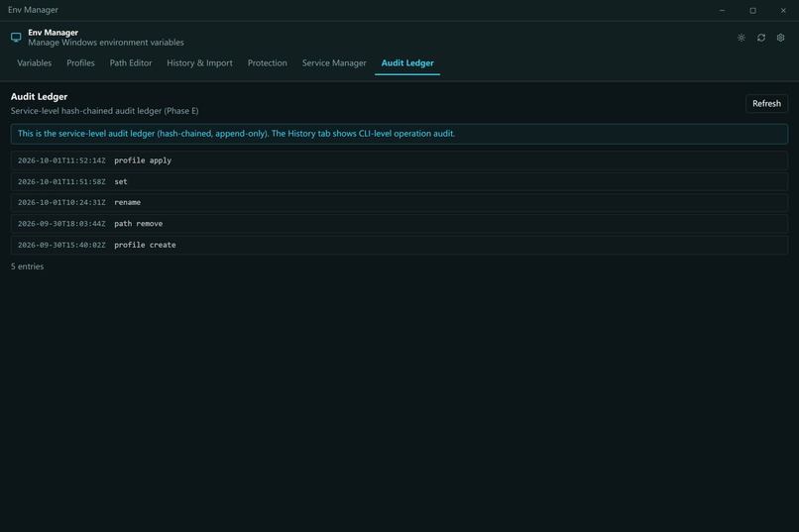The image size is (799, 532).
Task: Click timestamp 2026-10-01T11:51:58Z
Action: 61,181
